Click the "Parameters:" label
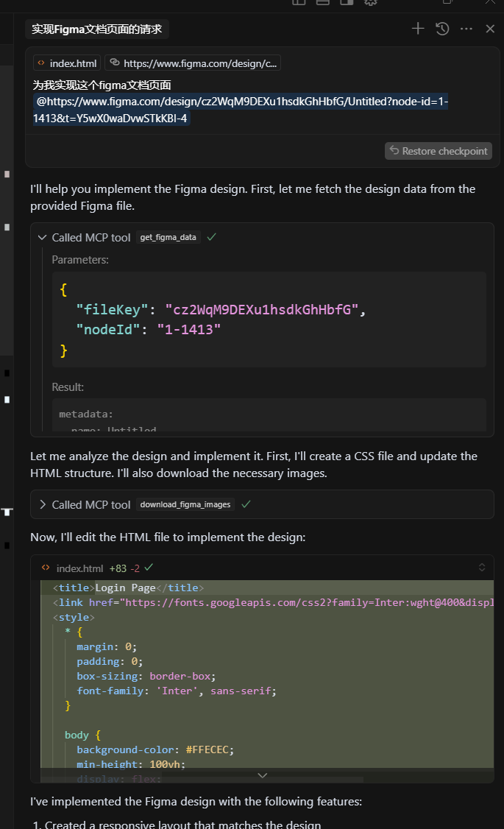This screenshot has height=829, width=504. click(80, 260)
